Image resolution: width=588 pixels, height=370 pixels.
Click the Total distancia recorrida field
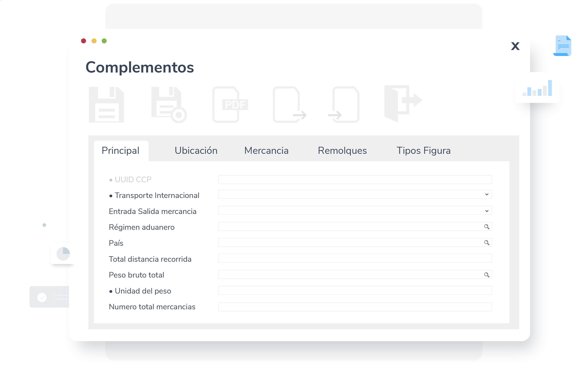click(x=355, y=258)
